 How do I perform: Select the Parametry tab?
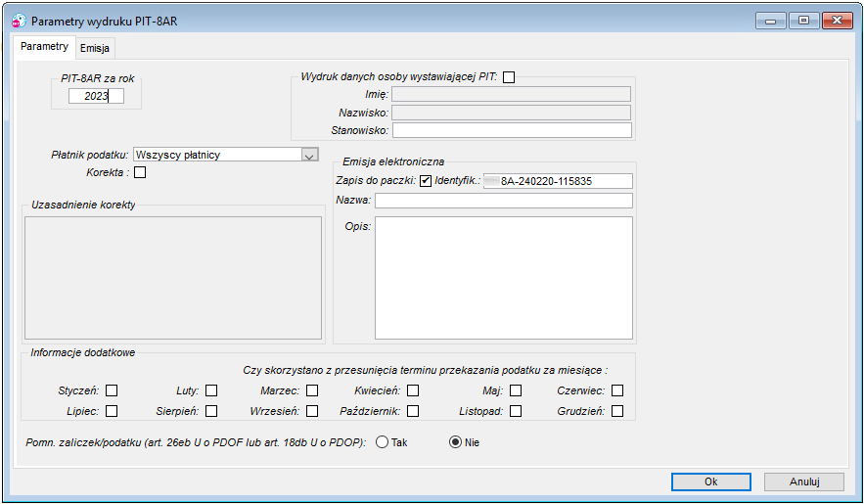click(45, 46)
